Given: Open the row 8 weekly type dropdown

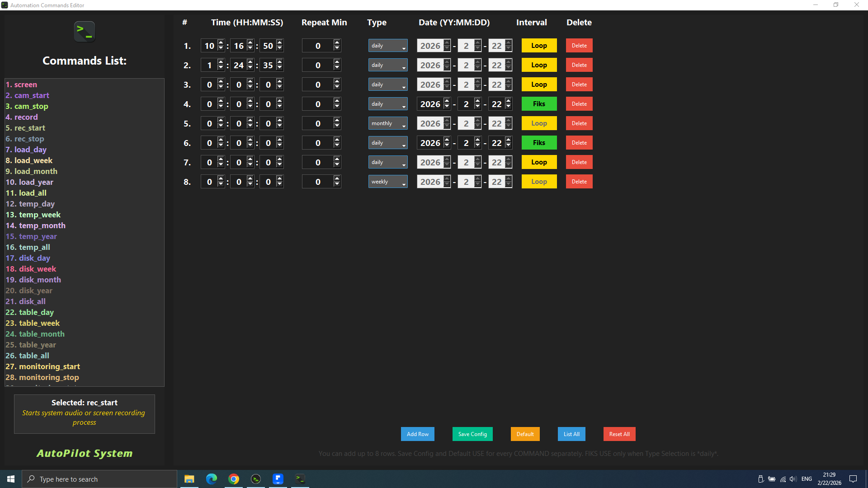Looking at the screenshot, I should click(388, 182).
